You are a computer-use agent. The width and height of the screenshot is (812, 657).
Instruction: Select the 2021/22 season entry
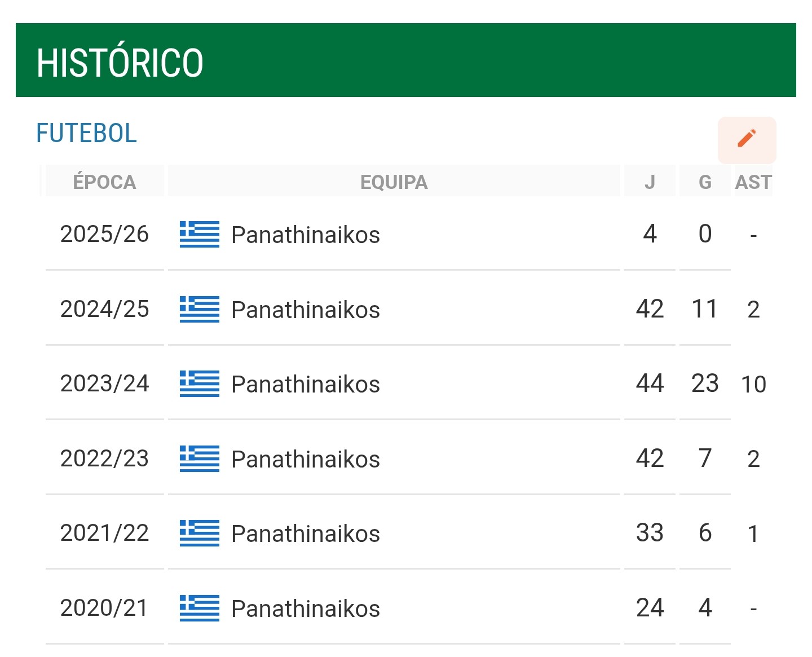[x=104, y=533]
